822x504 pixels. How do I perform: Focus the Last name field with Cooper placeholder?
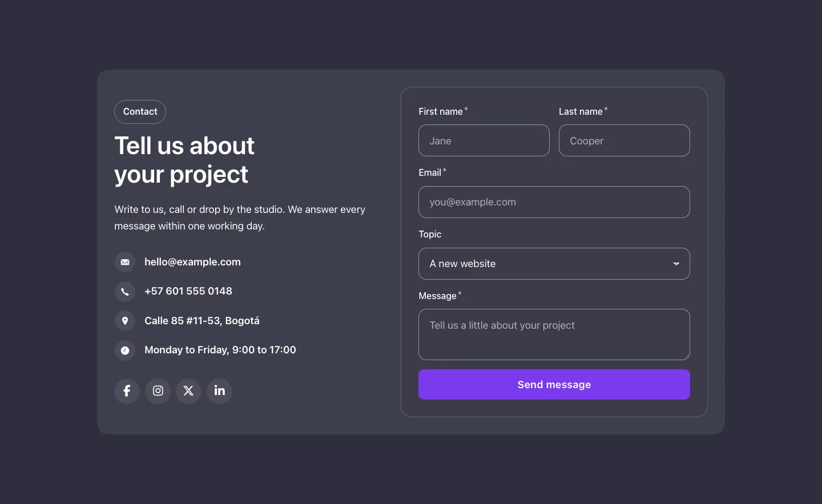624,140
